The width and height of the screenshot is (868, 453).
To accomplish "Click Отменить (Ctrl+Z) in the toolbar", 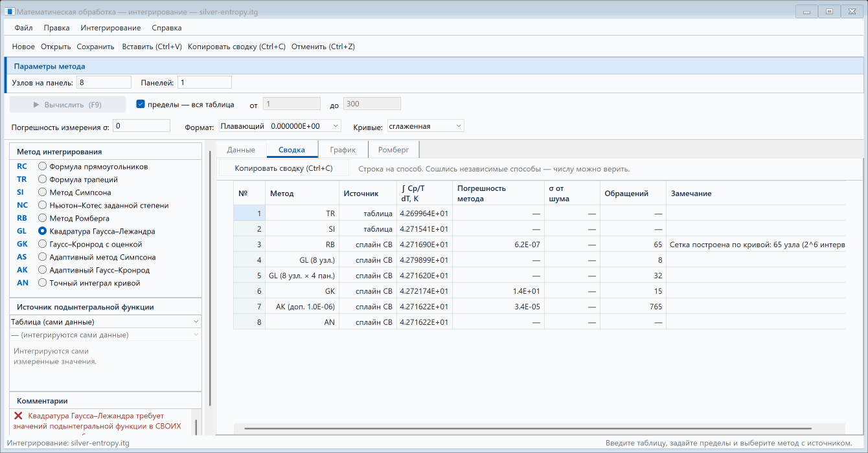I will [323, 47].
